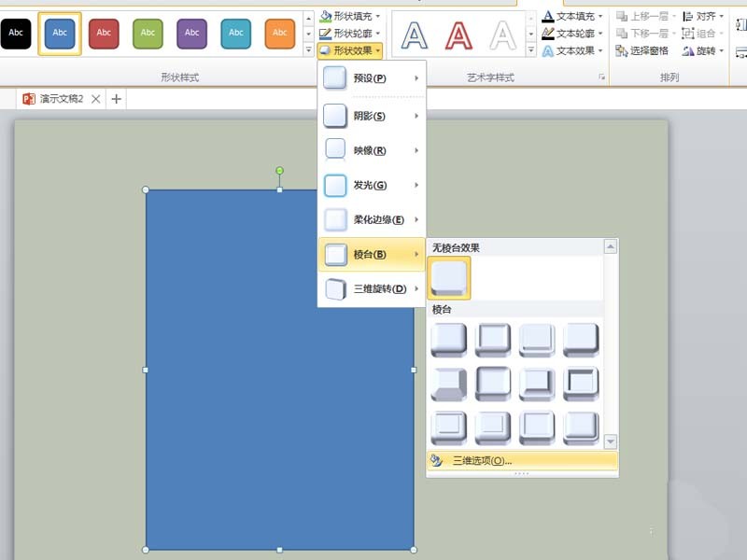The height and width of the screenshot is (560, 747).
Task: Pick the last bevel preset in the bottom row
Action: pos(581,427)
